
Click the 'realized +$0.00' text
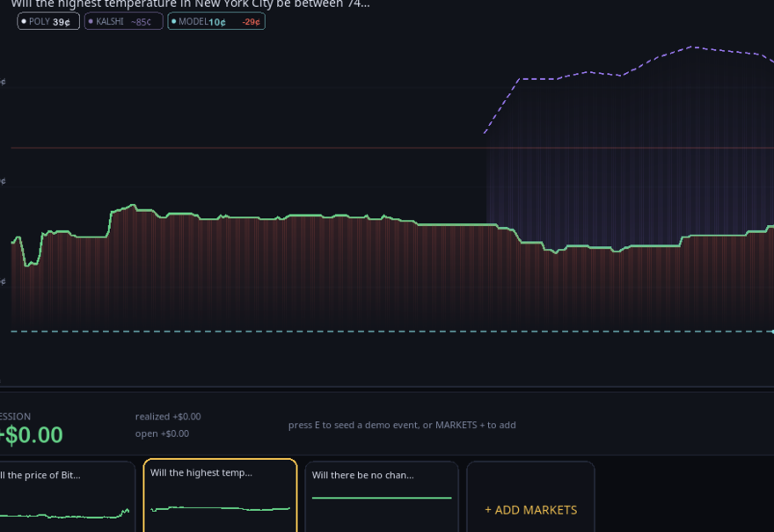(x=168, y=417)
